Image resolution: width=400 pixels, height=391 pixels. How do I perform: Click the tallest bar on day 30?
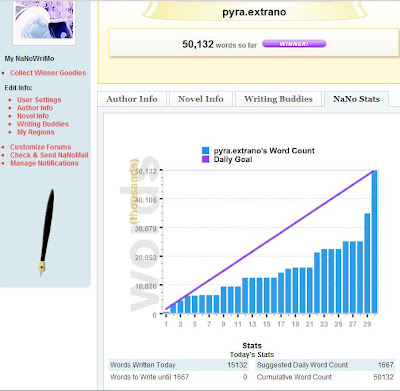pos(374,242)
